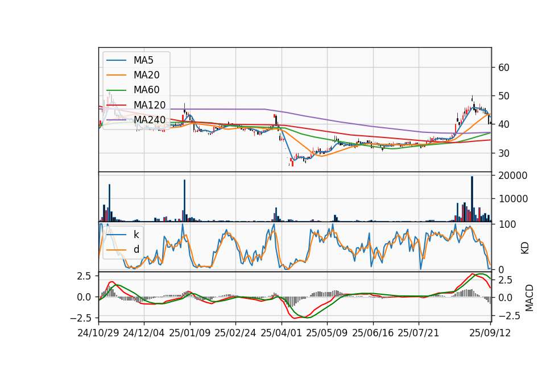Click the 24/10/29 date label
Screen dimensions: 546x392
click(98, 333)
